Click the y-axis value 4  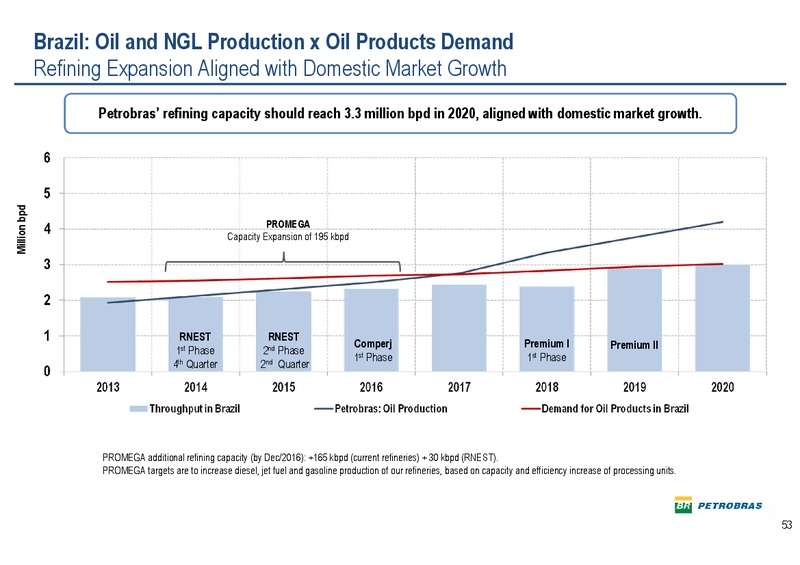pos(47,229)
